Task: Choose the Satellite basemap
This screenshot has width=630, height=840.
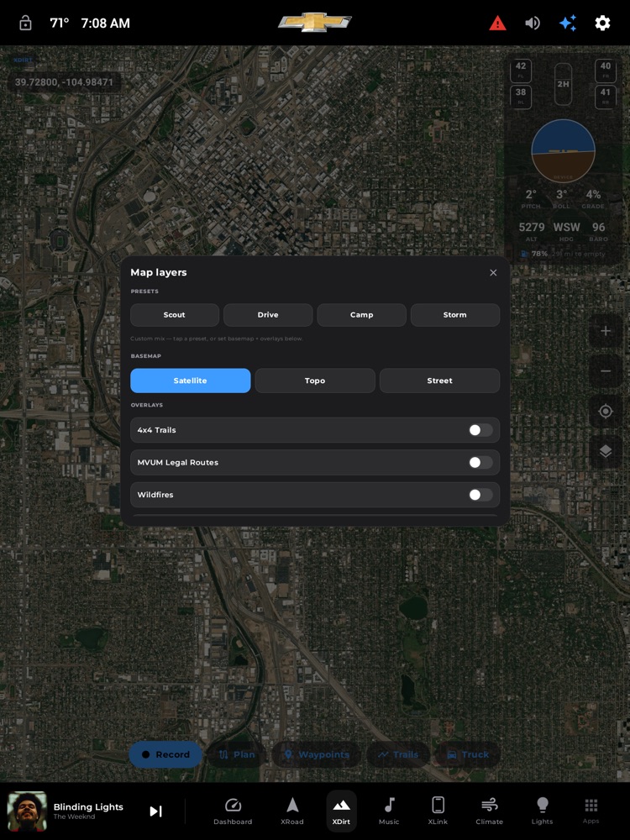Action: pos(190,381)
